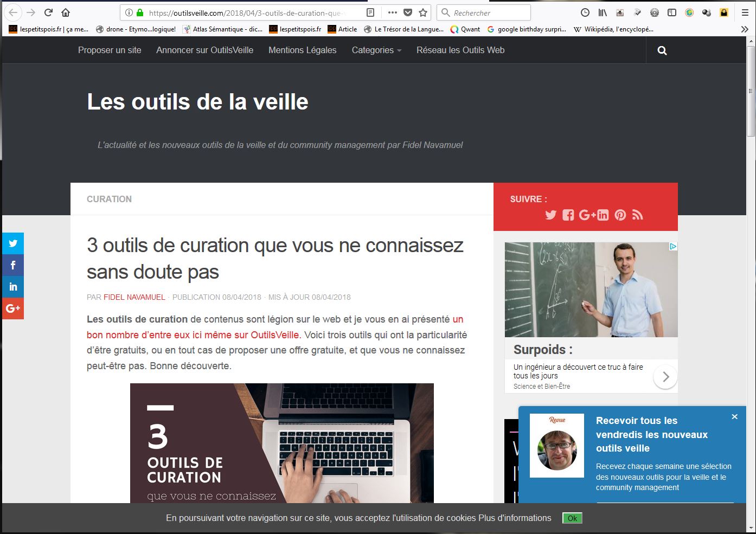Screen dimensions: 756x534
Task: Follow the red 'un bon nombre d'entre eux' link
Action: click(275, 327)
